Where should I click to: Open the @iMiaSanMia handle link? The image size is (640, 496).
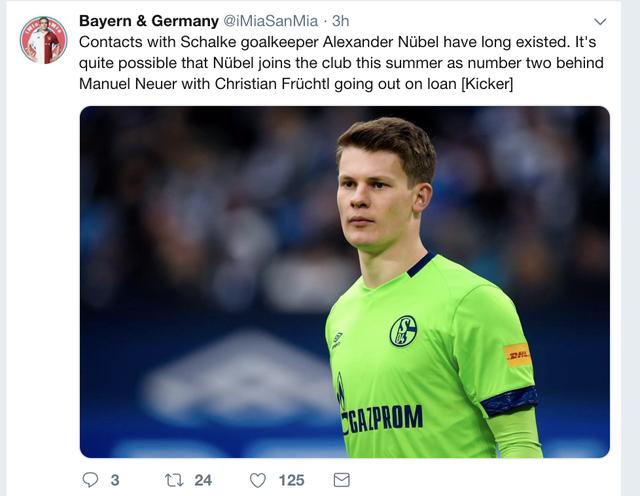click(x=271, y=21)
